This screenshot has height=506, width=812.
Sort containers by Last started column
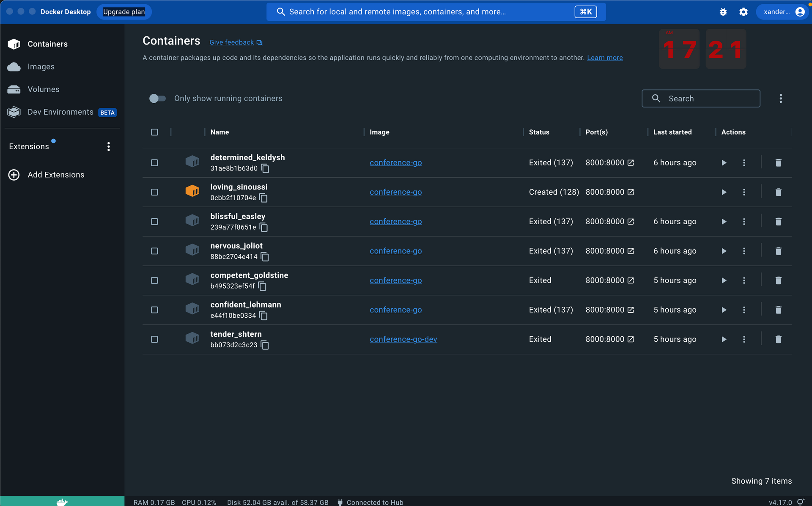point(672,132)
